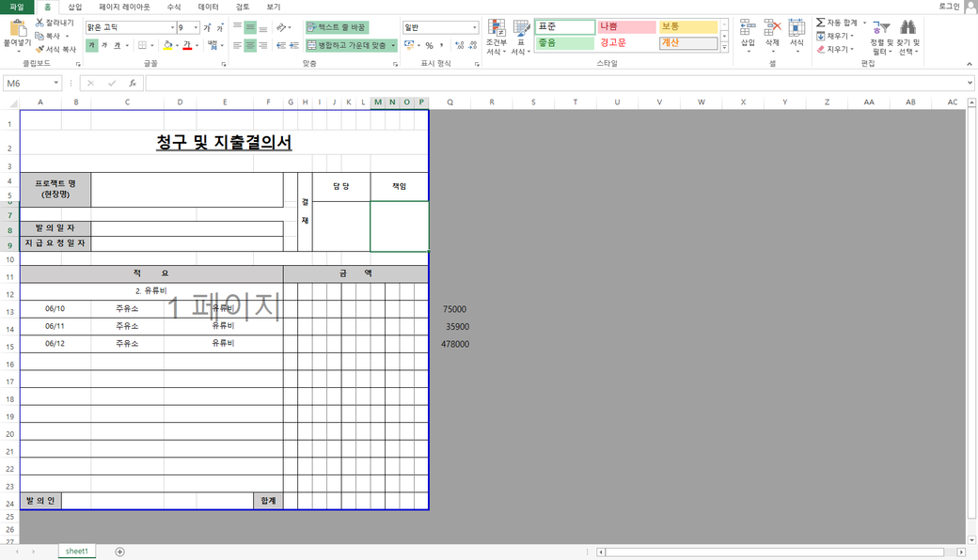Expand the Name Box dropdown showing M6
The image size is (978, 560).
[x=57, y=83]
